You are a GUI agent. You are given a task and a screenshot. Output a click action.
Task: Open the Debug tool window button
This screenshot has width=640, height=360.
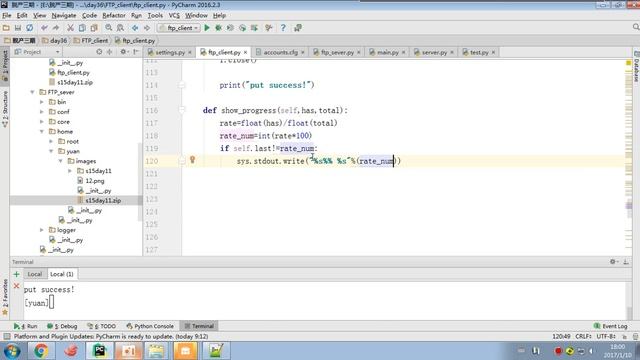(62, 326)
